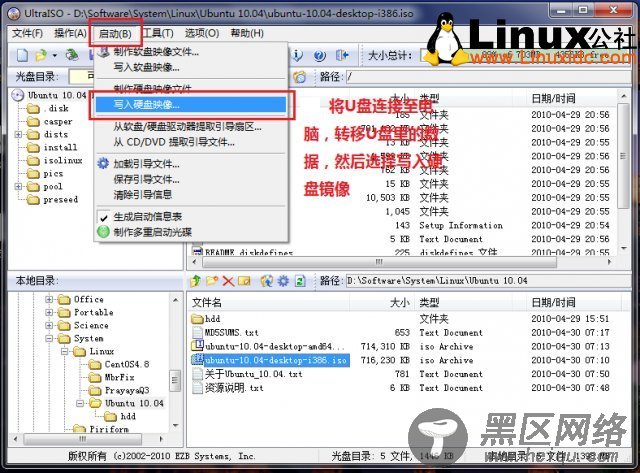Click the Open file toolbar icon
Image resolution: width=640 pixels, height=473 pixels.
[x=41, y=55]
